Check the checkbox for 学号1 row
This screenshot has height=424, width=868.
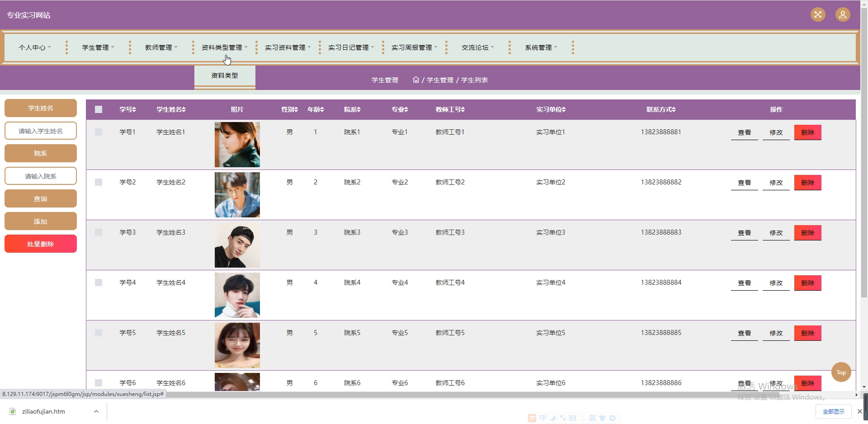pos(99,132)
